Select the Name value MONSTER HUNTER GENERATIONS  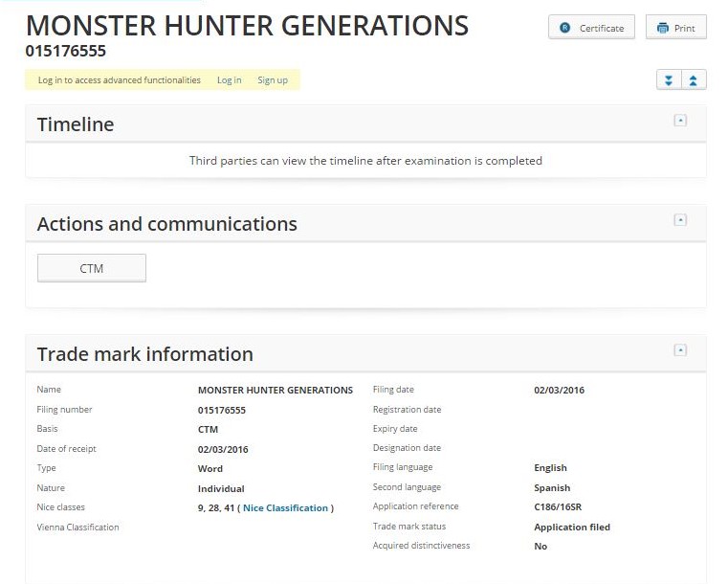[276, 391]
